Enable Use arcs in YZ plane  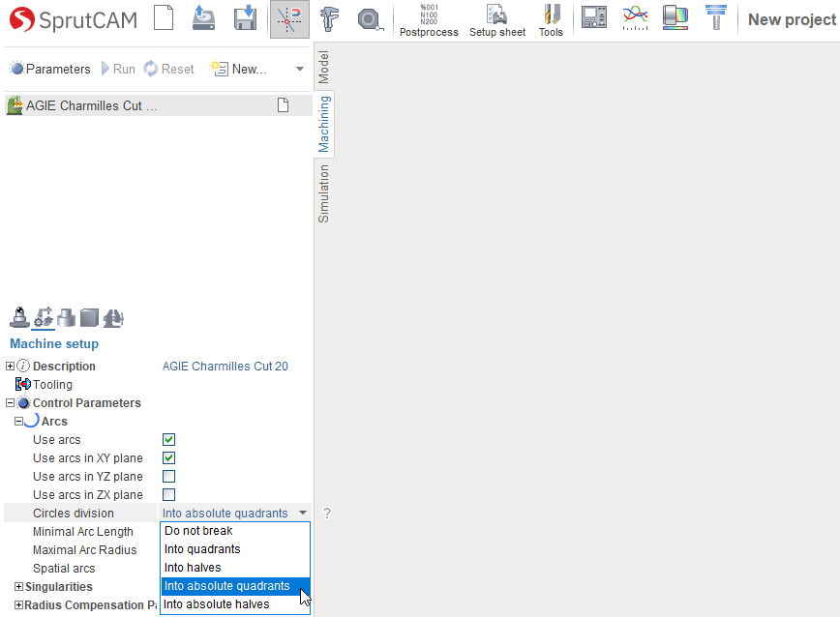coord(168,476)
